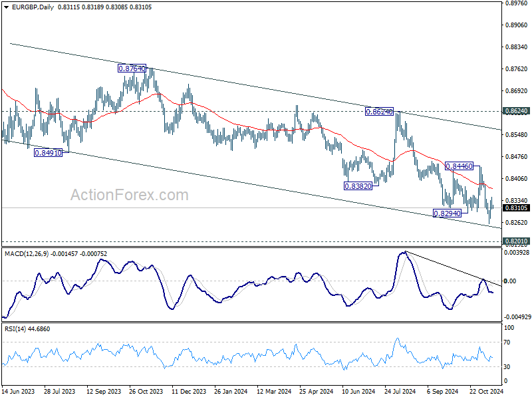Viewport: 532px width, 399px height.
Task: Click the -0.004929 MACD axis value
Action: coord(517,317)
